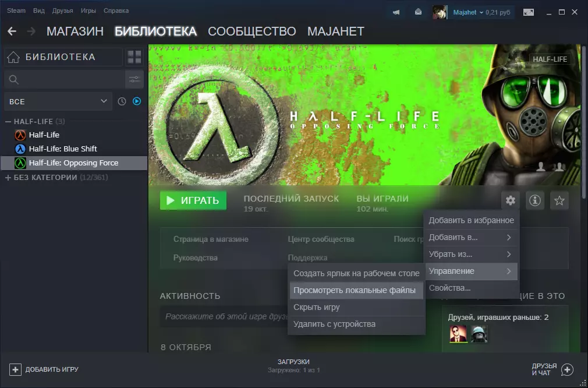This screenshot has width=588, height=388.
Task: Expand the Убрать из... submenu arrow
Action: click(509, 254)
